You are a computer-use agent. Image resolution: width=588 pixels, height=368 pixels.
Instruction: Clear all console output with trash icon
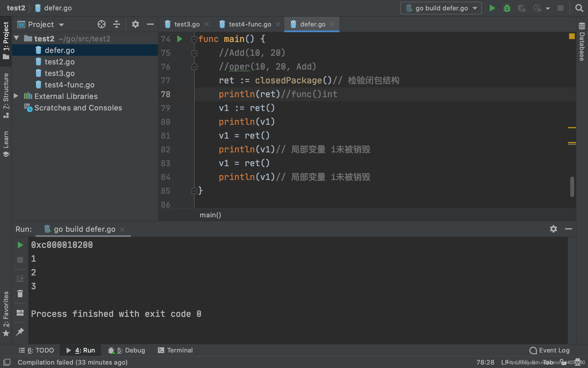pos(20,294)
